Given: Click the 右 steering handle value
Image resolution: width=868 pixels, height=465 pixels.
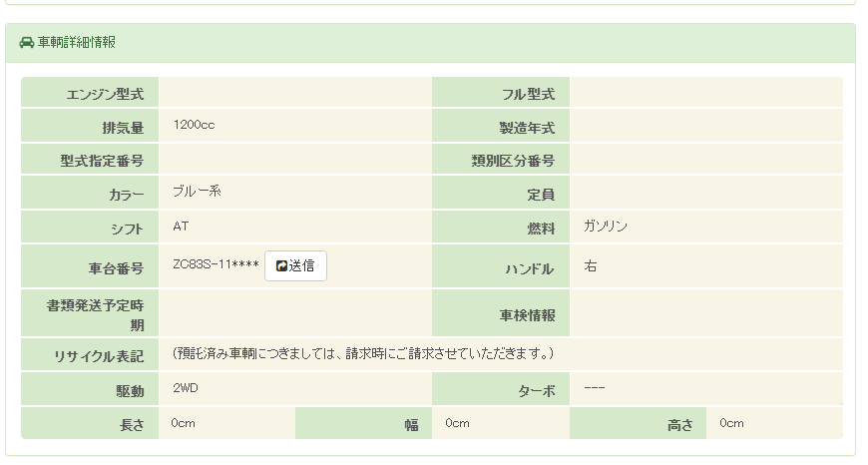Looking at the screenshot, I should click(591, 267).
